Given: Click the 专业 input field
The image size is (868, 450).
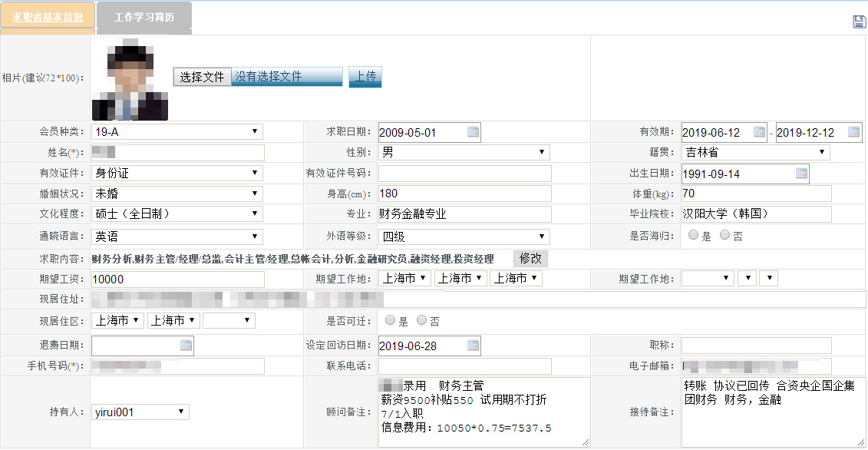Looking at the screenshot, I should (x=465, y=214).
